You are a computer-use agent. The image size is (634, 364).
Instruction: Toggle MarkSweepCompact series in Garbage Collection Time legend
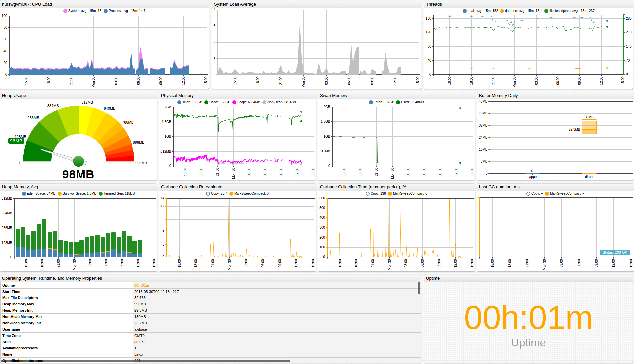pyautogui.click(x=408, y=194)
